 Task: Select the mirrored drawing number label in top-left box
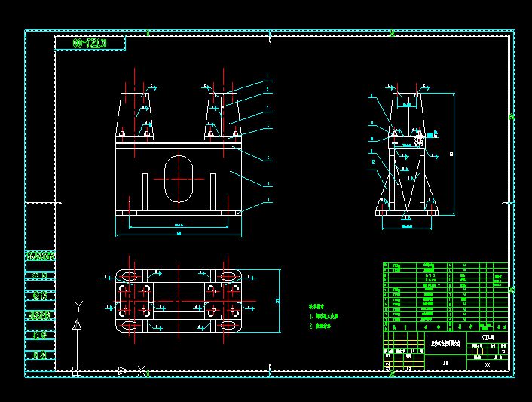pos(90,43)
